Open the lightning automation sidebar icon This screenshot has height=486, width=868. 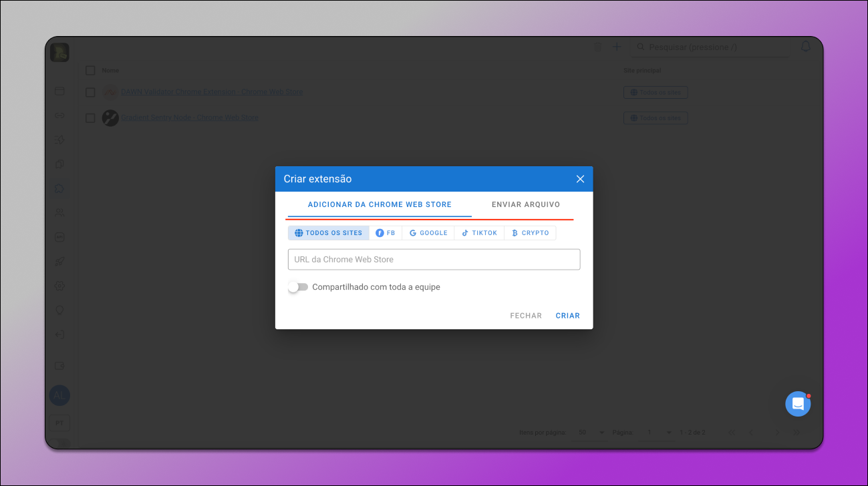pyautogui.click(x=59, y=140)
